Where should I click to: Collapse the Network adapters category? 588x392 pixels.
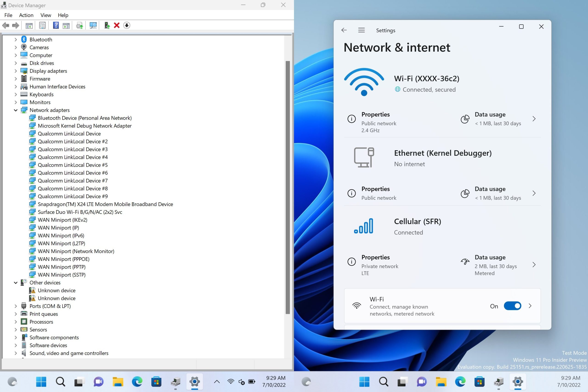click(x=15, y=110)
